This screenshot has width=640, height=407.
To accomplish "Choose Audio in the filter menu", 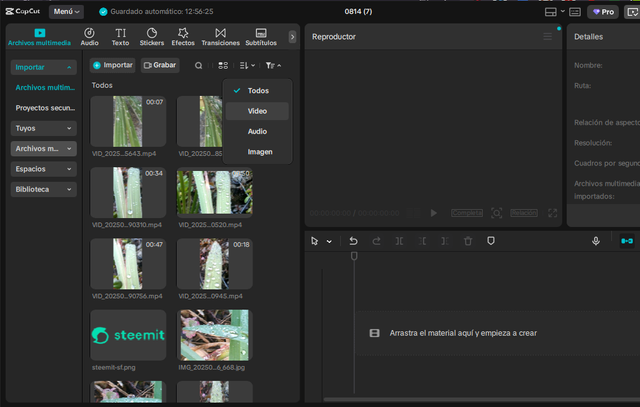I will pos(257,131).
